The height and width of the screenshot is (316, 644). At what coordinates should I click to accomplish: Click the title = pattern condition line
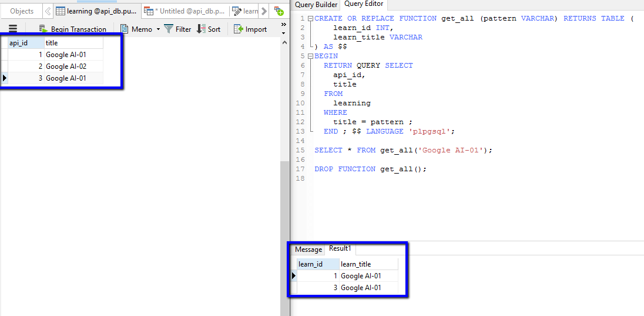click(372, 122)
